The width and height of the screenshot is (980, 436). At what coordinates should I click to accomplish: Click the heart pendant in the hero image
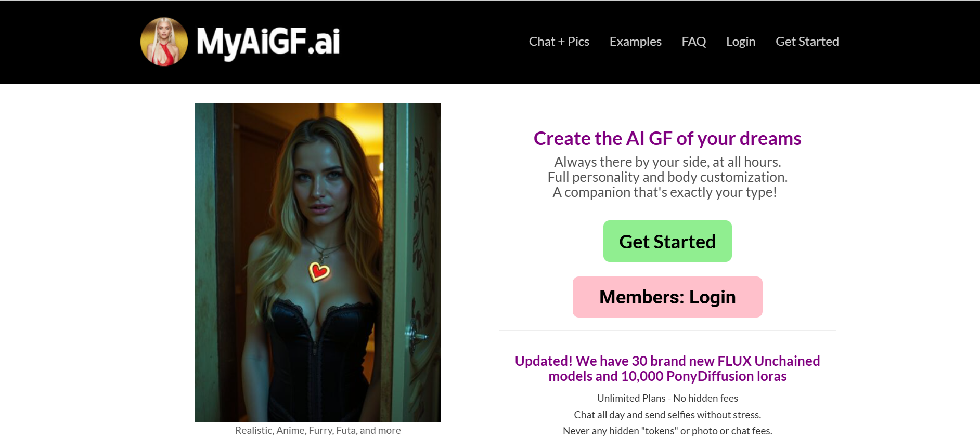[319, 271]
